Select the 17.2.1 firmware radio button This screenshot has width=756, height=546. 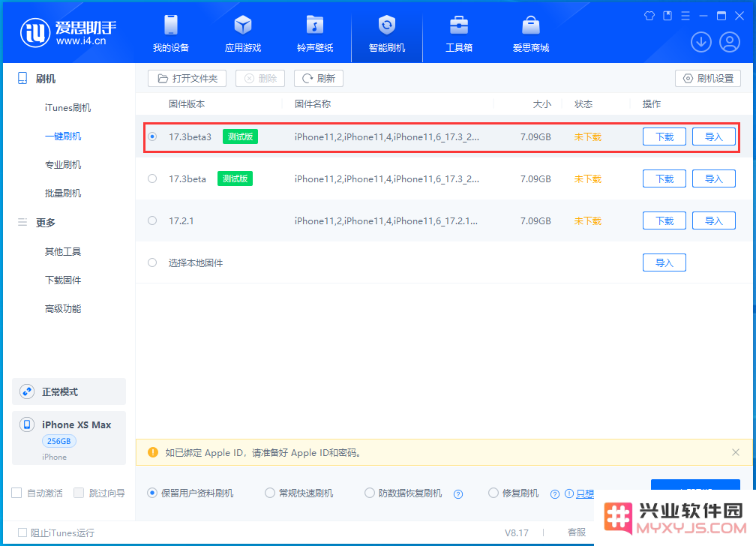click(x=152, y=220)
